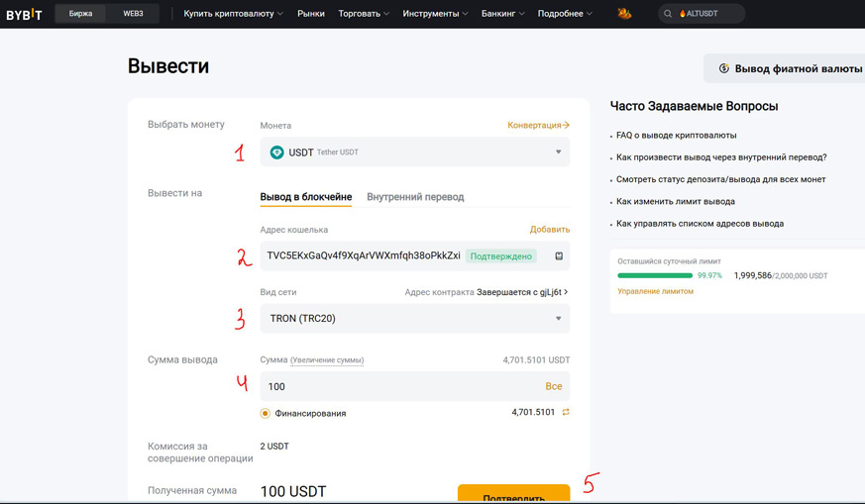The height and width of the screenshot is (504, 865).
Task: Click the 99.97% limit percentage
Action: (709, 275)
